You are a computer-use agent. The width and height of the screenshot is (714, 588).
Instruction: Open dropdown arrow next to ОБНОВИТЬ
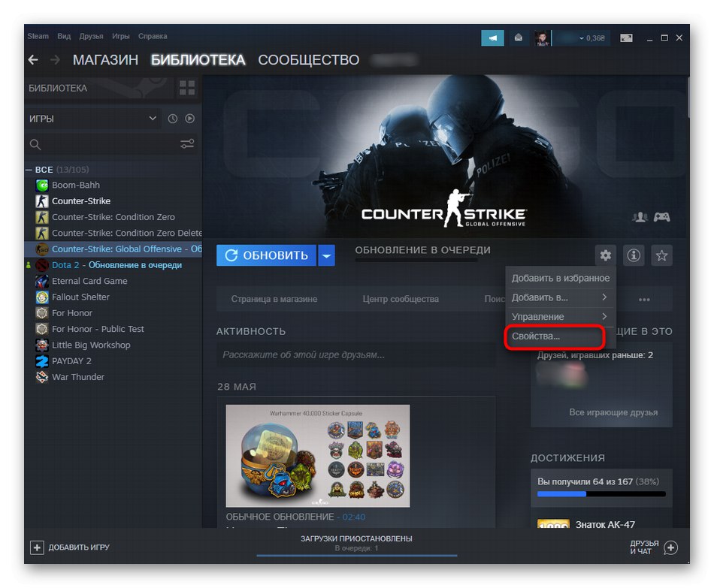click(x=326, y=255)
